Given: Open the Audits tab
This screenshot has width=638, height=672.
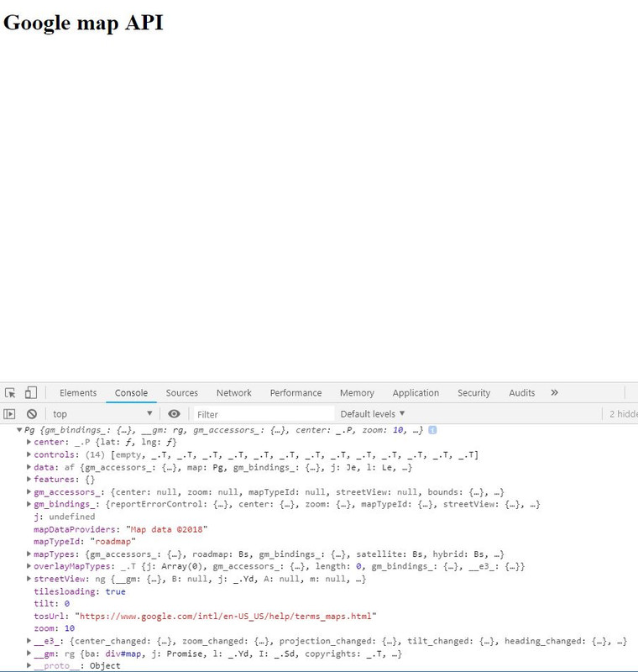Looking at the screenshot, I should tap(522, 392).
